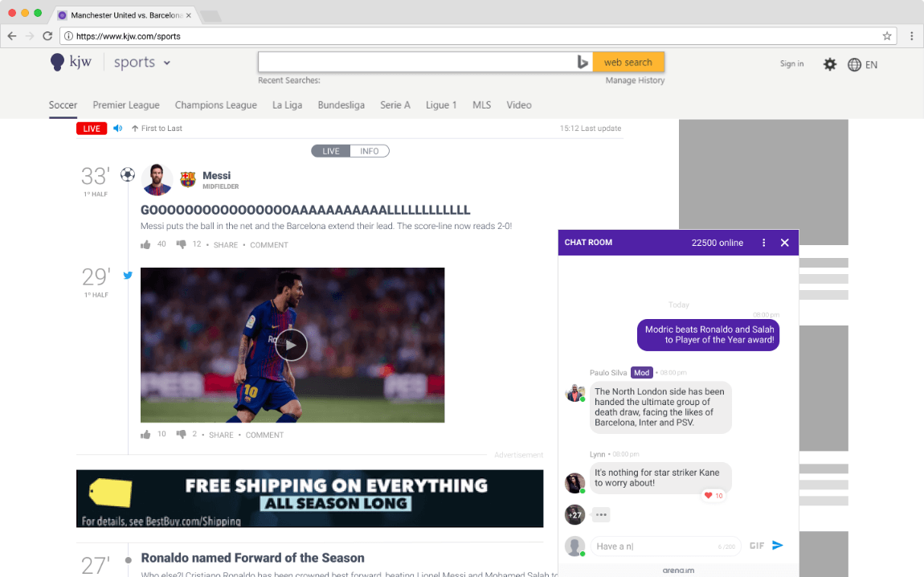The height and width of the screenshot is (577, 924).
Task: Expand the sports section dropdown
Action: tap(167, 63)
